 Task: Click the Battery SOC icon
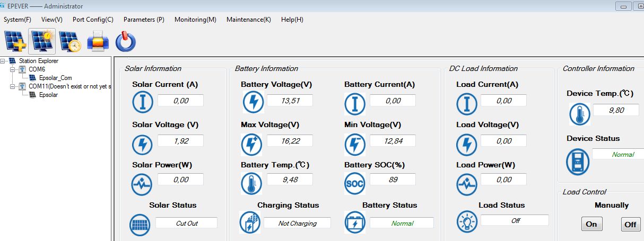tap(355, 183)
